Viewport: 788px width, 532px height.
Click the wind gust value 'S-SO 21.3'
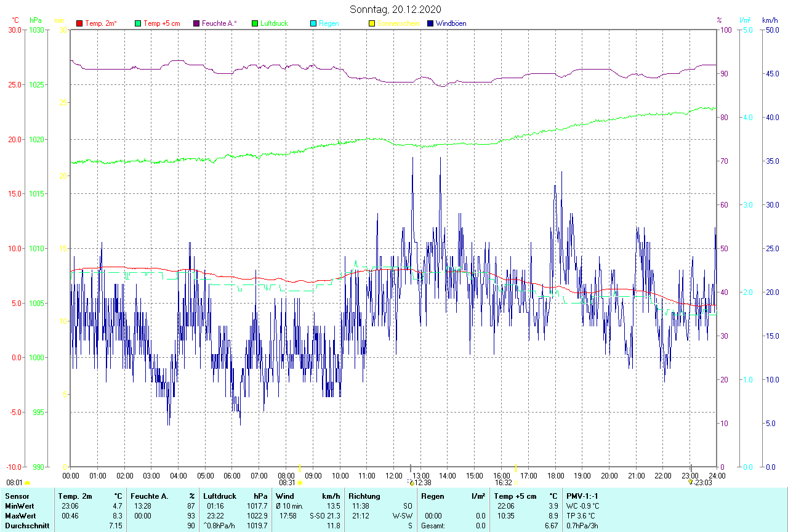pos(324,516)
